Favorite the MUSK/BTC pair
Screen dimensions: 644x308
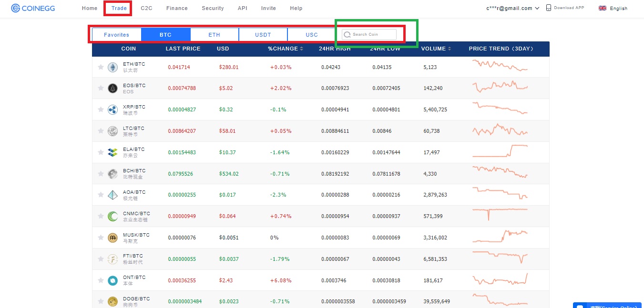coord(101,238)
